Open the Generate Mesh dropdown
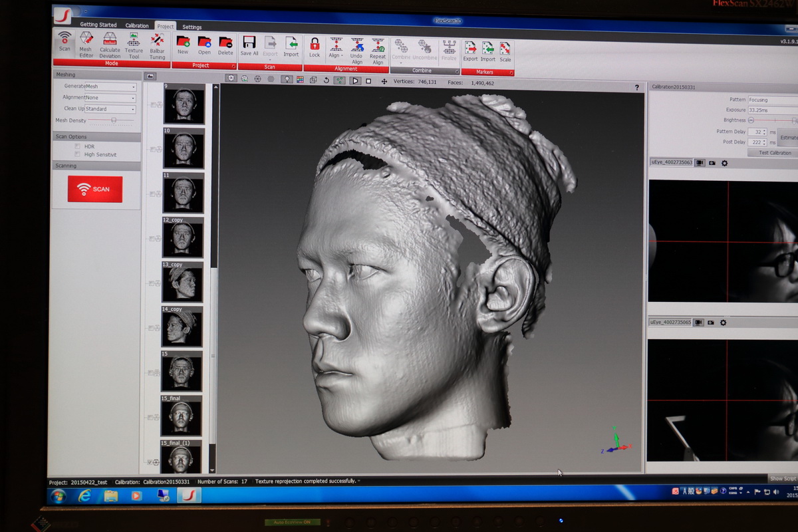 click(110, 86)
